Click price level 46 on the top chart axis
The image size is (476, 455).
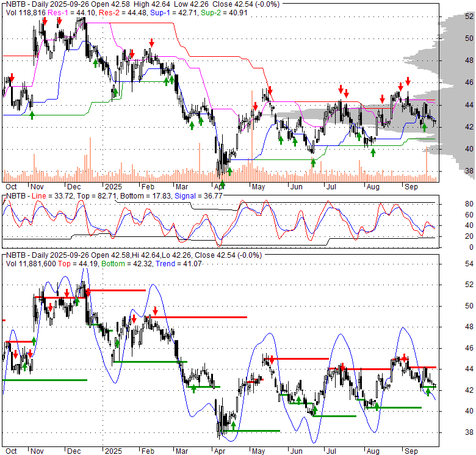point(469,82)
